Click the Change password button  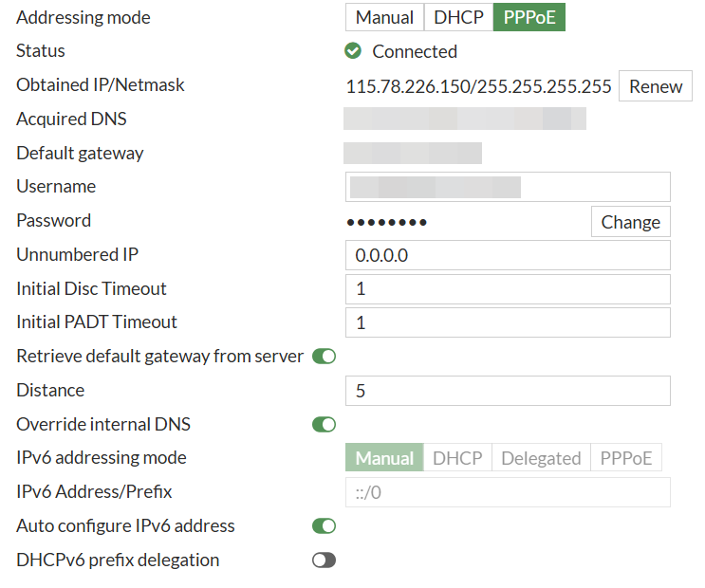[x=630, y=221]
